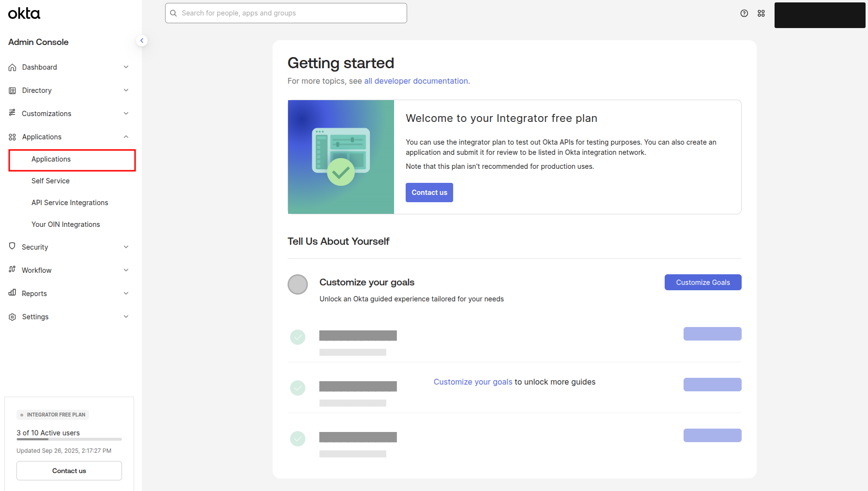The width and height of the screenshot is (868, 491).
Task: Expand the Security menu chevron
Action: click(x=126, y=247)
